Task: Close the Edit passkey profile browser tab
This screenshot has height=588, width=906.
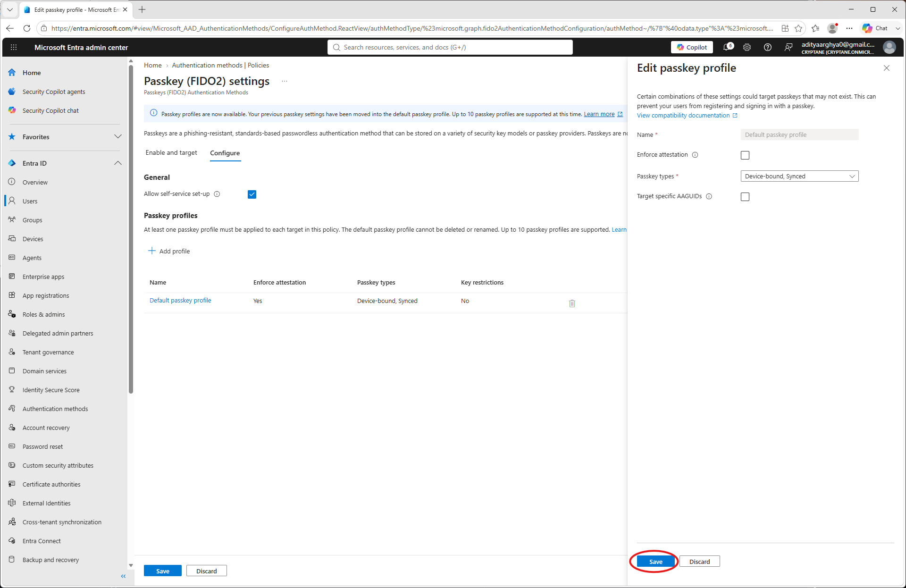Action: click(x=125, y=9)
